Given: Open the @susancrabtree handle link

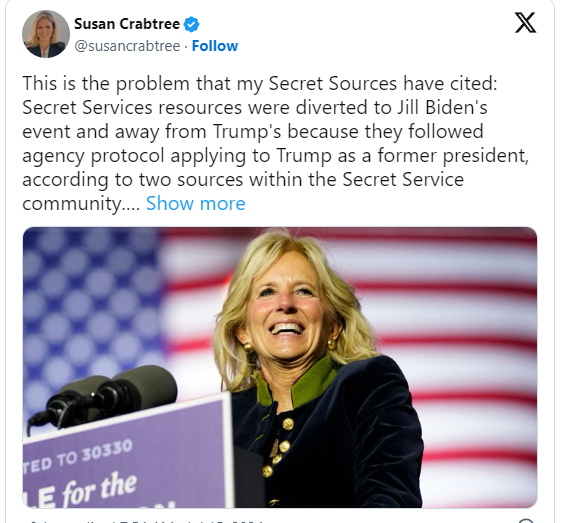Looking at the screenshot, I should click(127, 46).
